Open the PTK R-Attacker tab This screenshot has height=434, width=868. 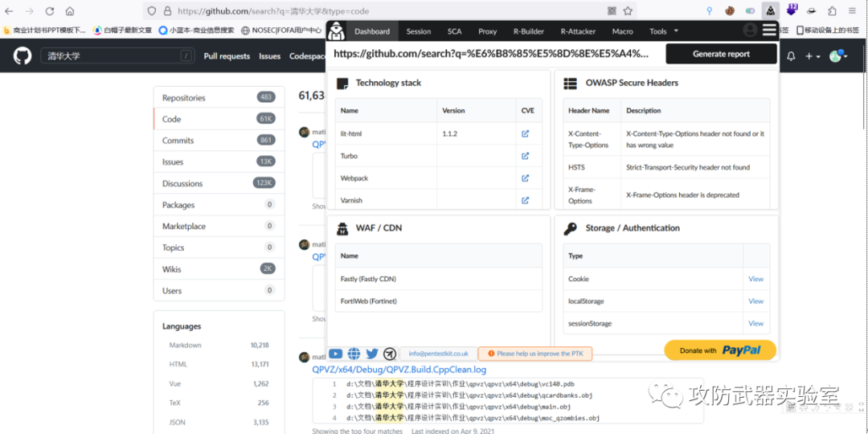pos(578,31)
